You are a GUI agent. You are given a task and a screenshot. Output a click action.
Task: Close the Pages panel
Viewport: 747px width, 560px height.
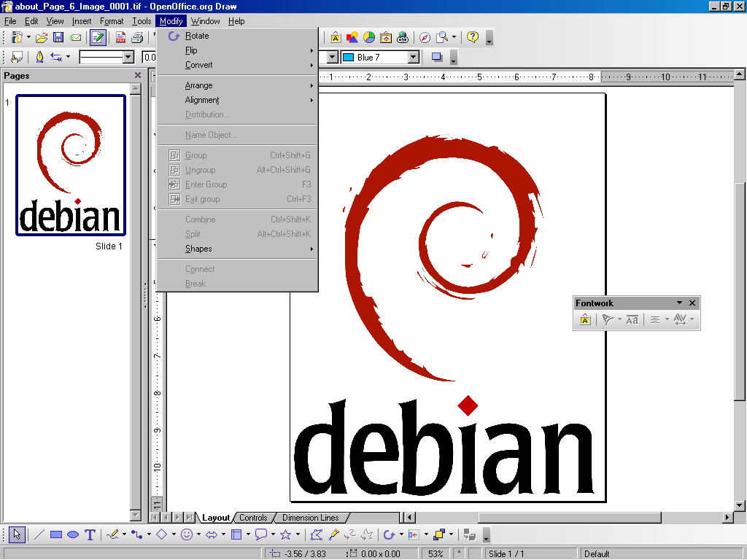pyautogui.click(x=138, y=75)
